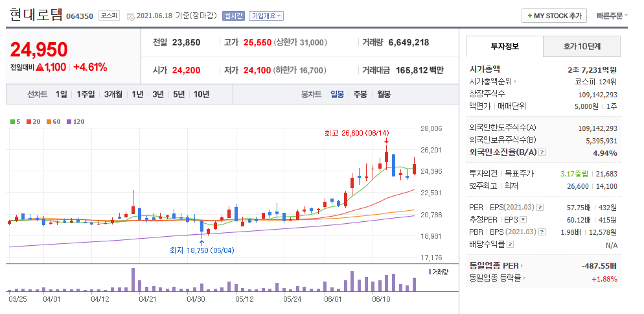Viewport: 644px width, 314px height.
Task: Click the 고가 value 25,550
Action: (x=257, y=42)
